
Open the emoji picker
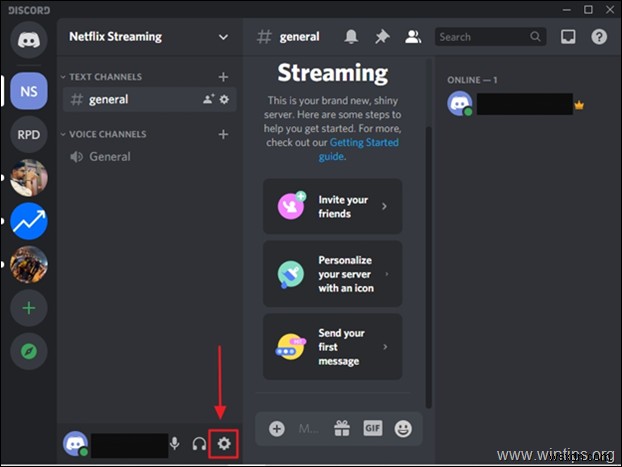coord(403,429)
